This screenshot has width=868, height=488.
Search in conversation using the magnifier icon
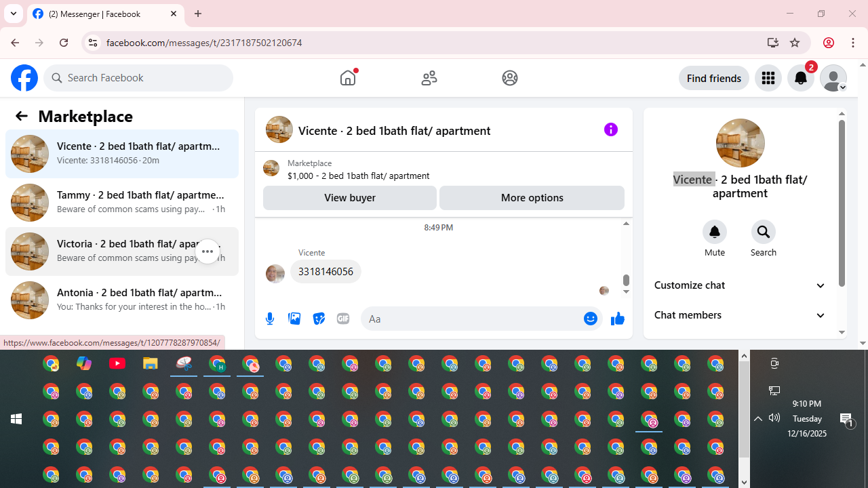[x=764, y=232]
